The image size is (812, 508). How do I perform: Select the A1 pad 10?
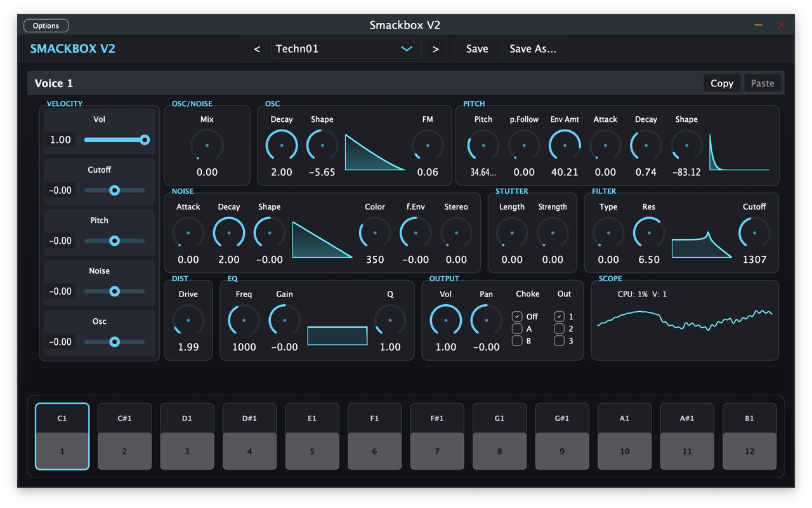click(624, 436)
